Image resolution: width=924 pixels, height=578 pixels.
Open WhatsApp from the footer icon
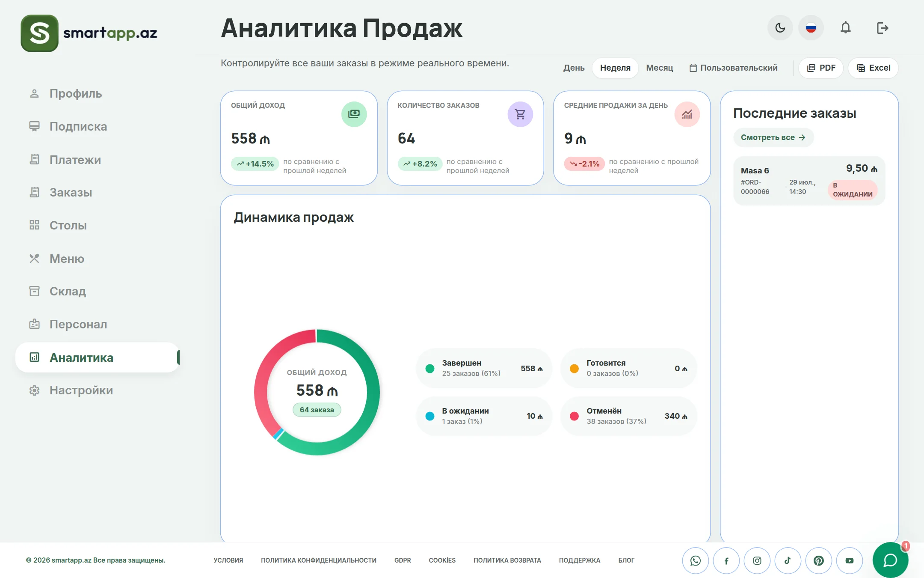[x=696, y=560]
